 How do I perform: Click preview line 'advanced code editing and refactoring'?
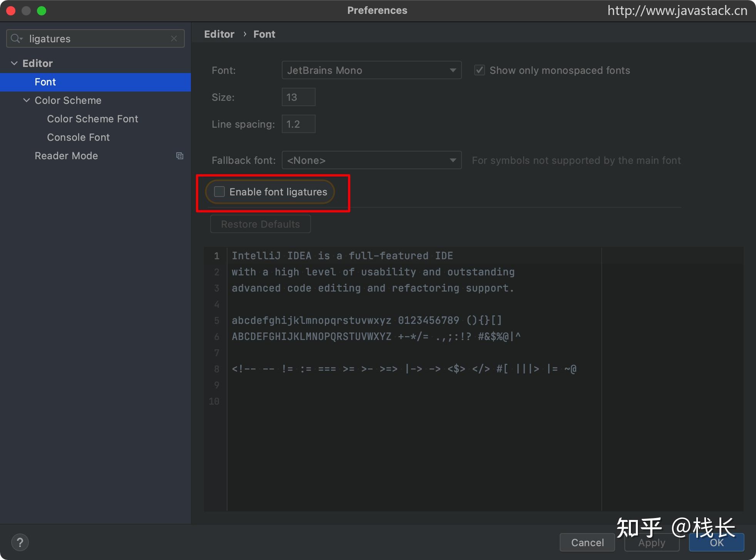click(x=373, y=288)
